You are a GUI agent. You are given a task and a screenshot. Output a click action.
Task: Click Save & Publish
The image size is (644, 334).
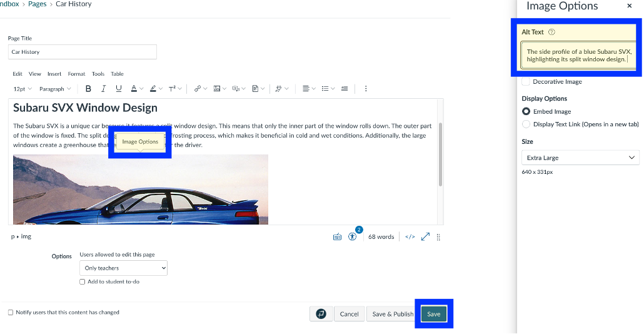[x=393, y=314]
